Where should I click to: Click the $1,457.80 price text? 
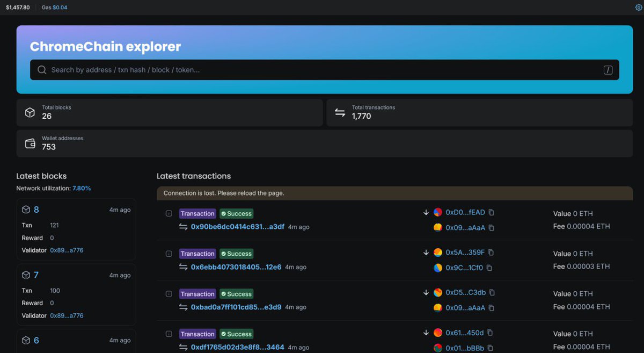click(x=18, y=8)
